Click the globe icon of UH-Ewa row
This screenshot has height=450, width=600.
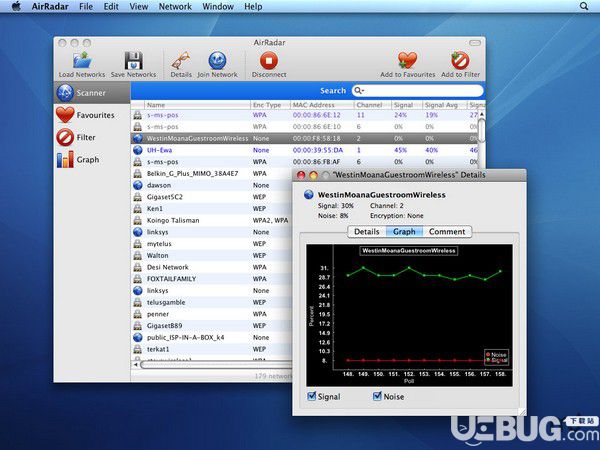point(138,150)
